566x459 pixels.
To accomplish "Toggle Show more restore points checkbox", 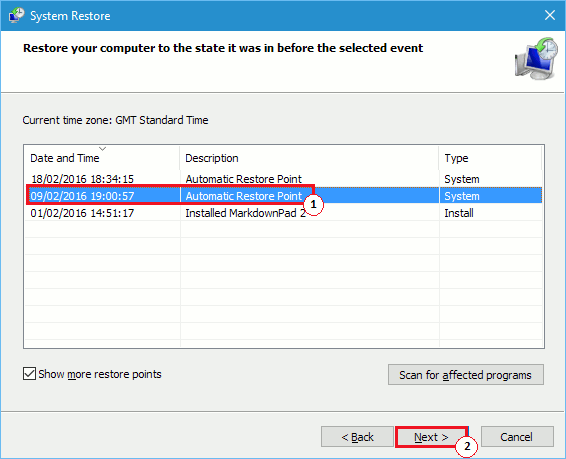I will 29,374.
